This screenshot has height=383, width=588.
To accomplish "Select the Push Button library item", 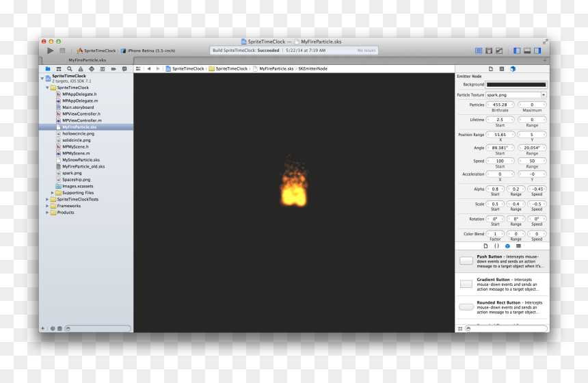I will (503, 261).
